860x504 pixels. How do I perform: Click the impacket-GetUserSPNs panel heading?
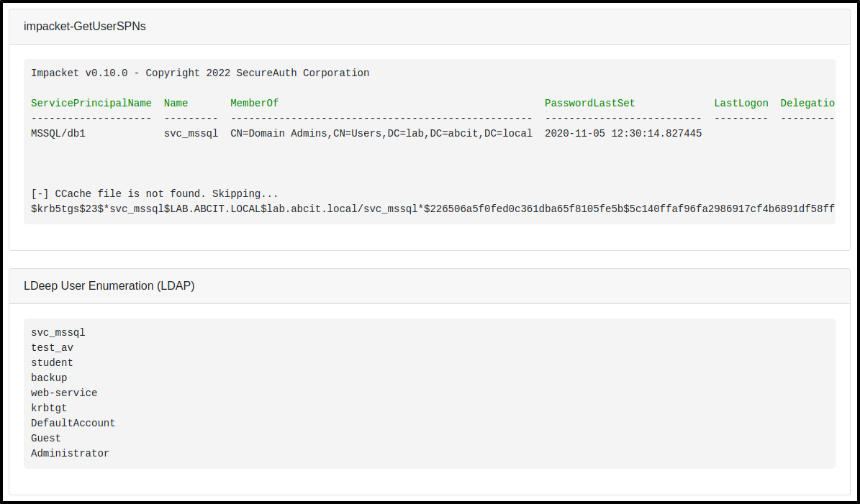(x=84, y=27)
